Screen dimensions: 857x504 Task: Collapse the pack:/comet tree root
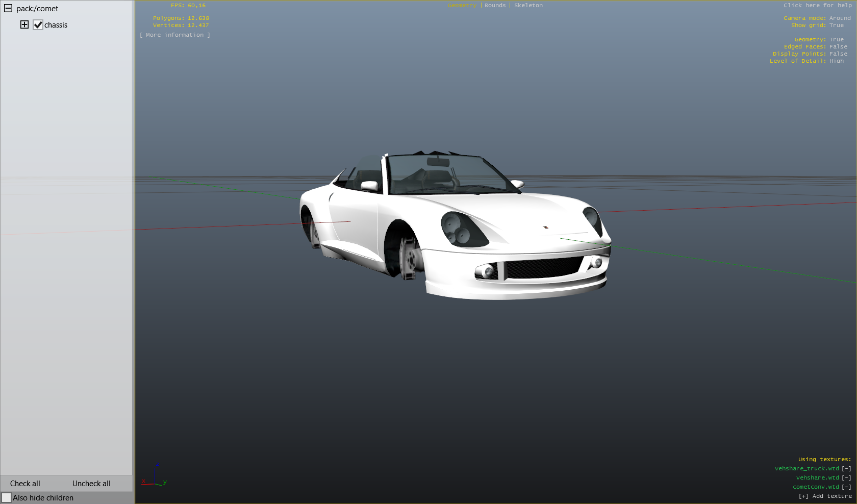(x=8, y=8)
